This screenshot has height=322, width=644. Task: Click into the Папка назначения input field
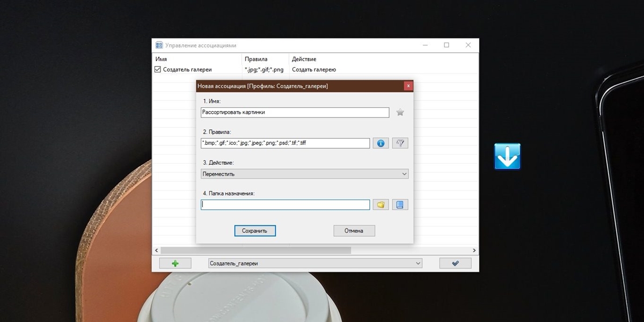pos(285,204)
